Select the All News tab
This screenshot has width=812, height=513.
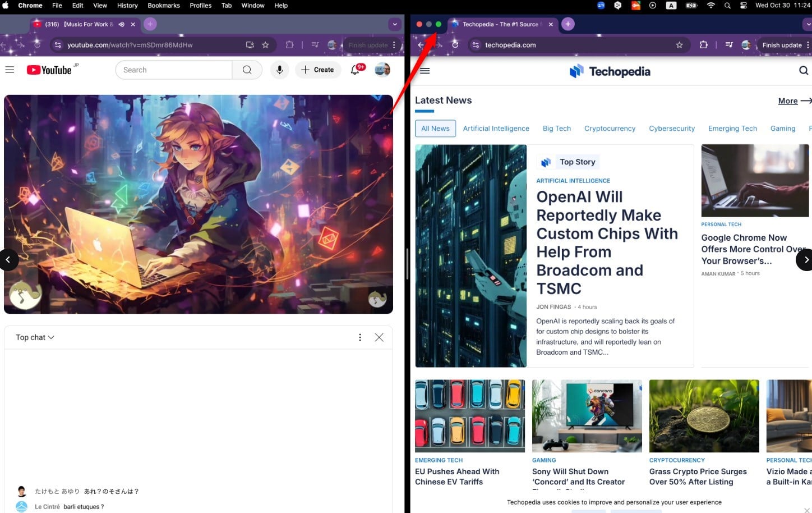pos(435,129)
